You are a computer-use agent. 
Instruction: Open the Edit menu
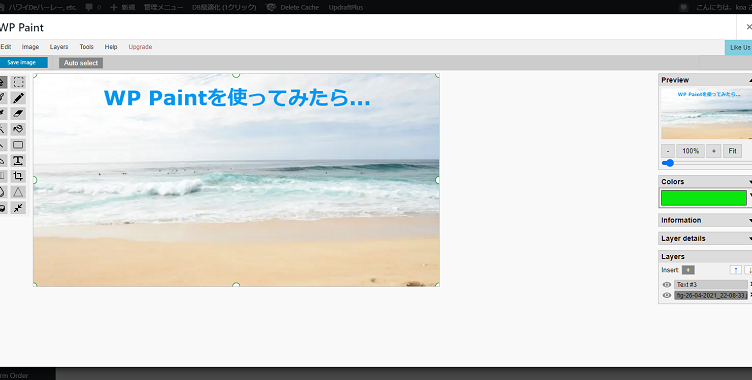pyautogui.click(x=6, y=47)
